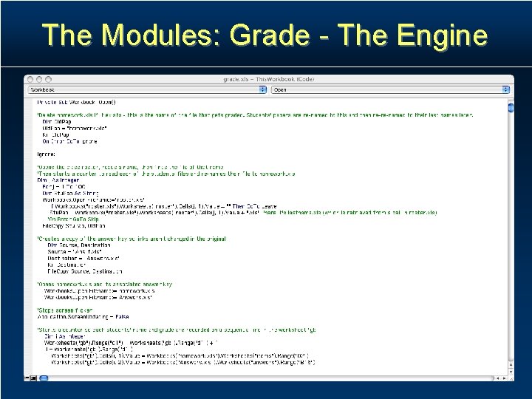Click the 'For j = 1 To 100' line
Image resolution: width=532 pixels, height=399 pixels.
(64, 187)
